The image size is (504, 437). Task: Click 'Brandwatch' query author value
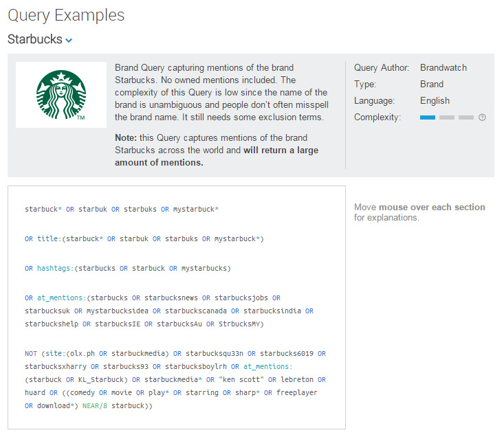coord(443,68)
